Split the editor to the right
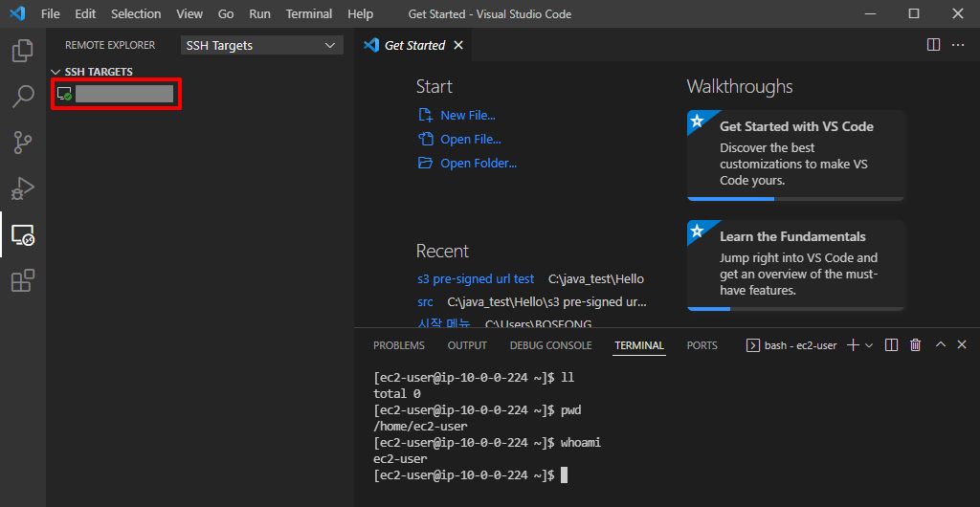 click(x=933, y=45)
